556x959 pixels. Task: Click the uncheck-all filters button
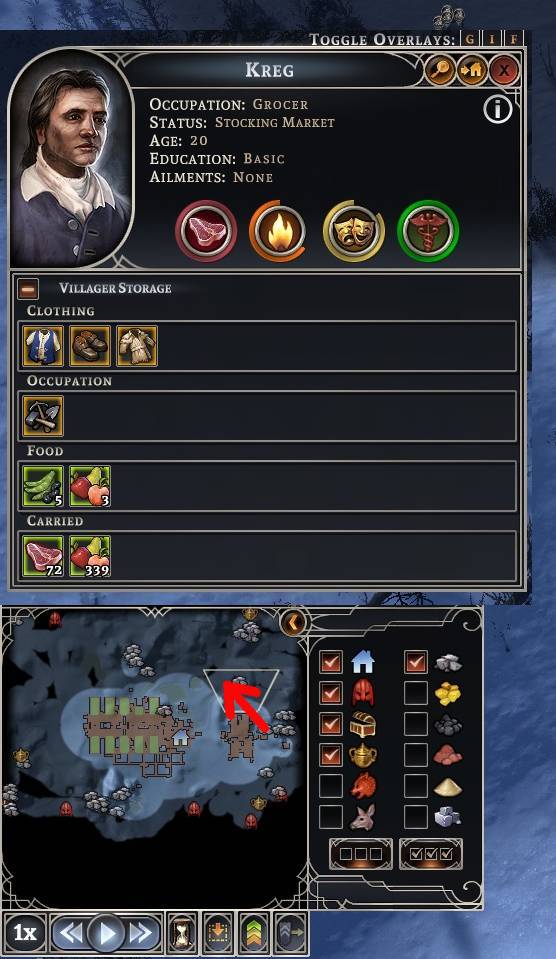coord(360,854)
